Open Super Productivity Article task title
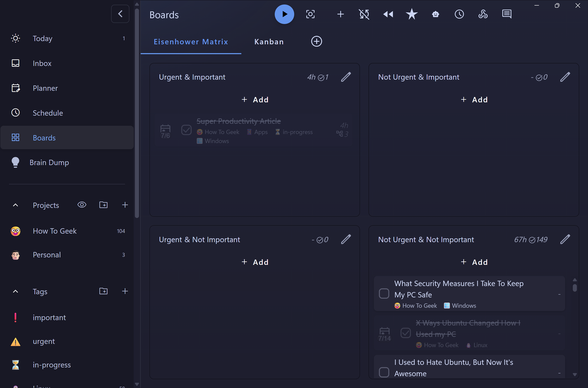The image size is (588, 388). pos(239,121)
